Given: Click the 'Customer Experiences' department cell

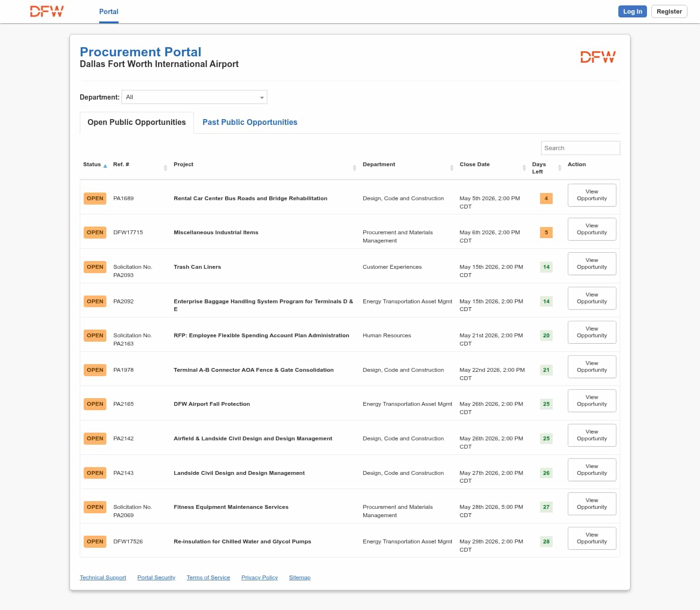Looking at the screenshot, I should (392, 267).
